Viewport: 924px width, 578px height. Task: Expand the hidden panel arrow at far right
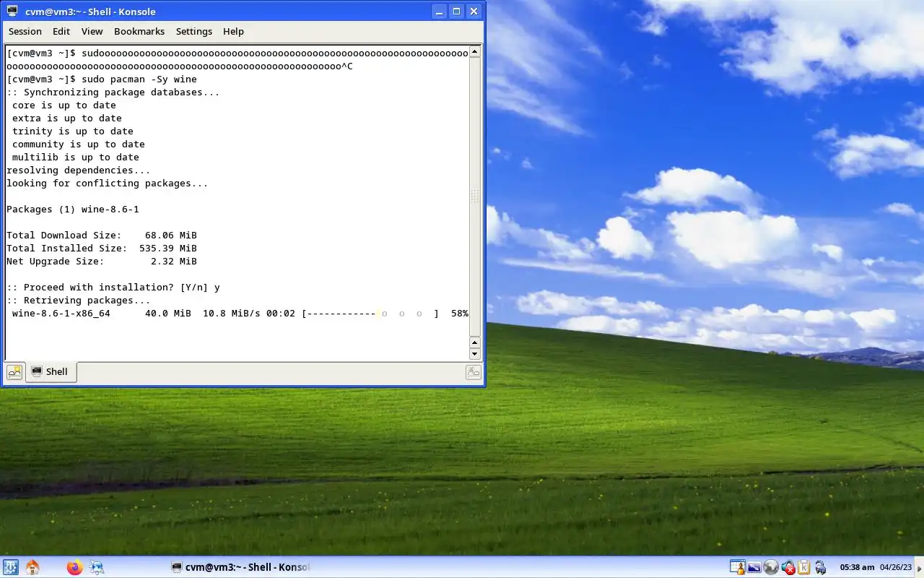pyautogui.click(x=919, y=568)
